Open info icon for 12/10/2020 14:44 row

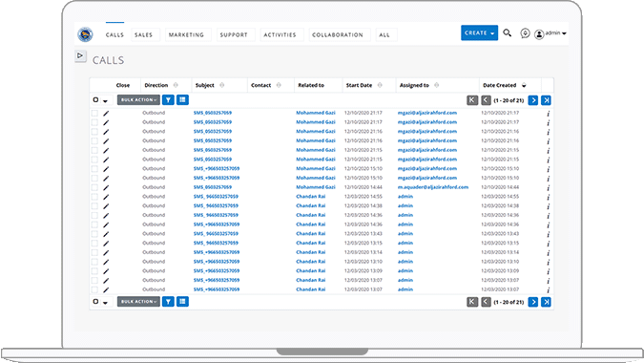[x=549, y=188]
